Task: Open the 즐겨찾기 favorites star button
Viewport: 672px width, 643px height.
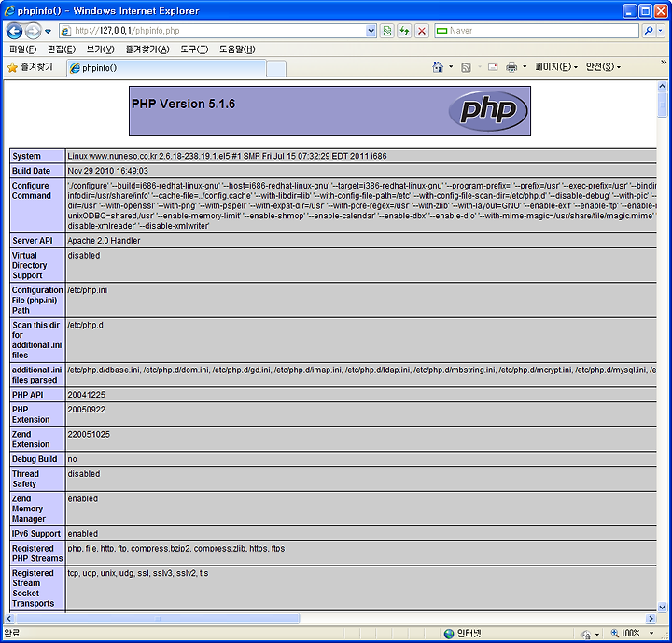Action: tap(30, 67)
